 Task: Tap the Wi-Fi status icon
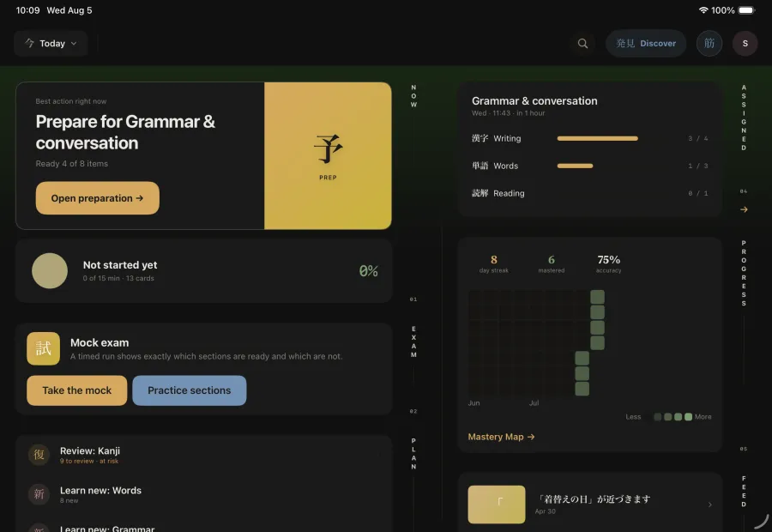(703, 10)
